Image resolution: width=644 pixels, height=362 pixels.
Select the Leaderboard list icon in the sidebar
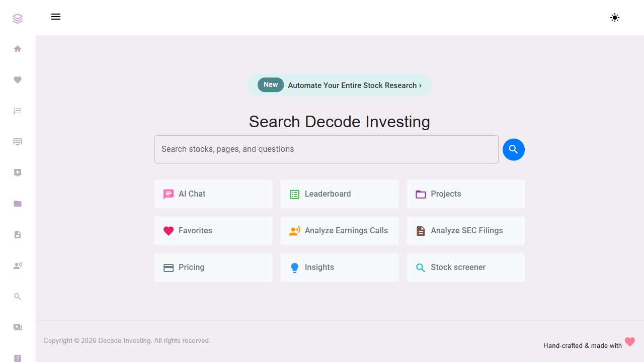(x=18, y=110)
